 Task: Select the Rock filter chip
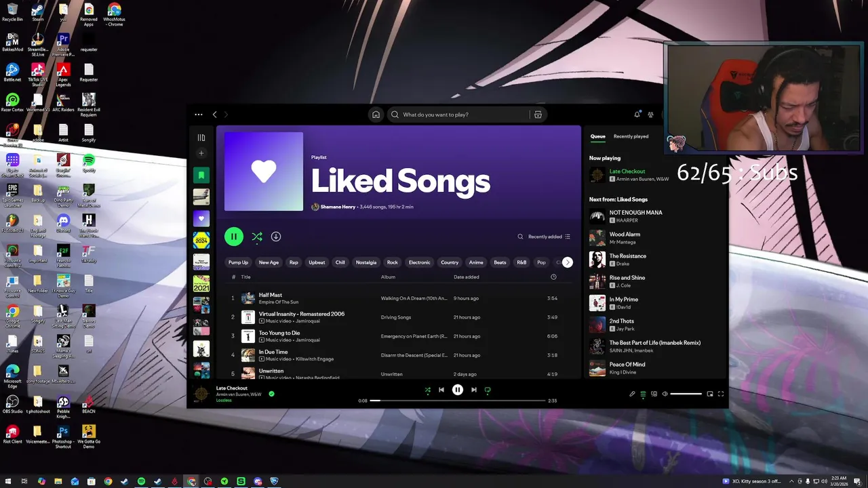(392, 262)
